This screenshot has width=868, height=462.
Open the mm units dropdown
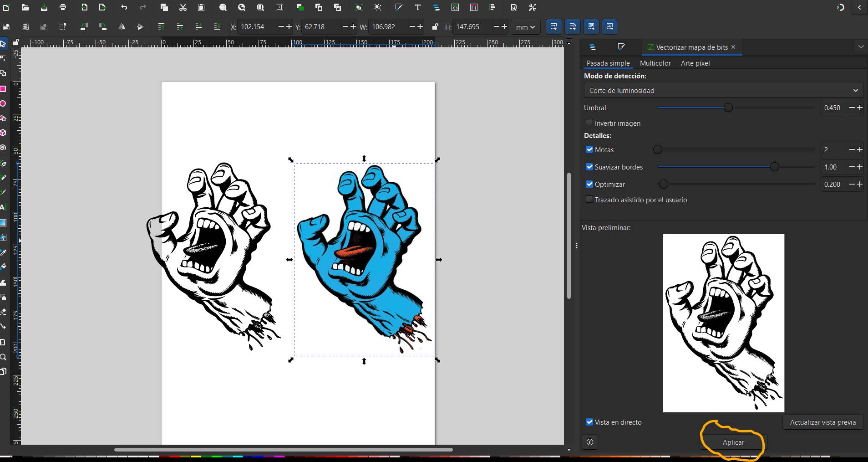point(525,27)
